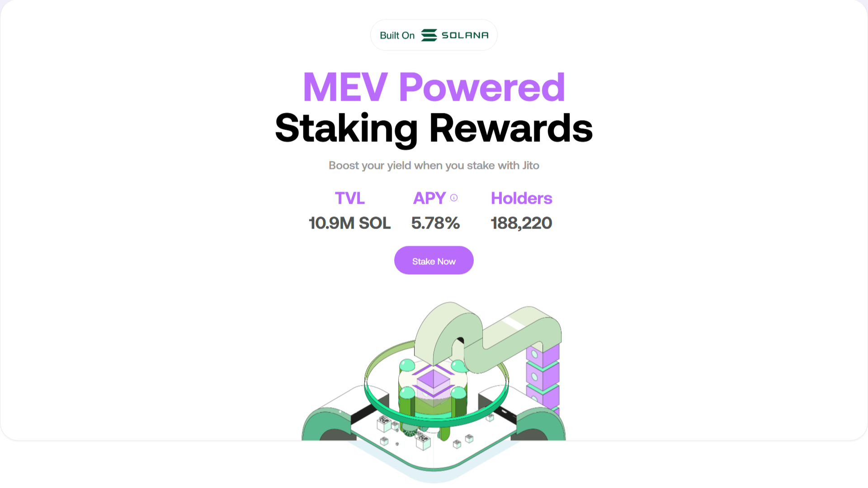Click the "Boost your yield" subtitle text

click(434, 165)
